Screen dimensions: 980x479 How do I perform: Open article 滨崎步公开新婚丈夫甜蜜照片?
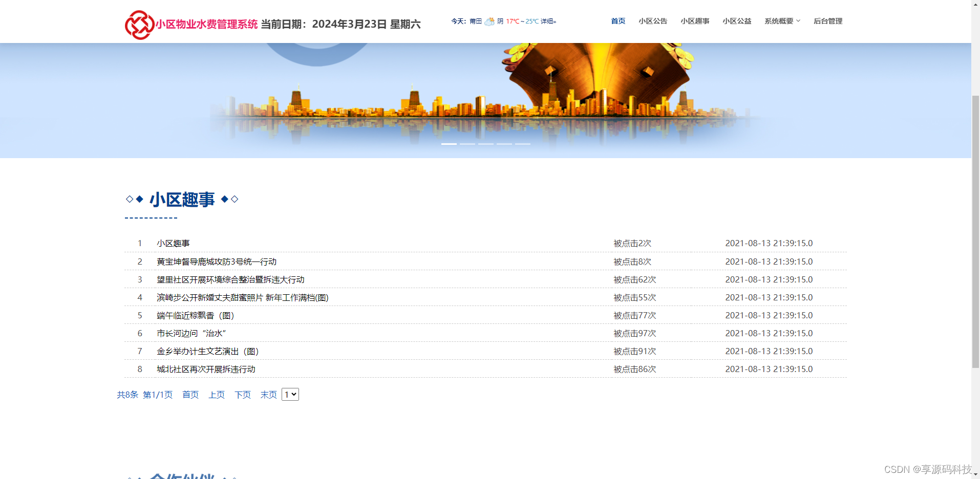pyautogui.click(x=243, y=297)
